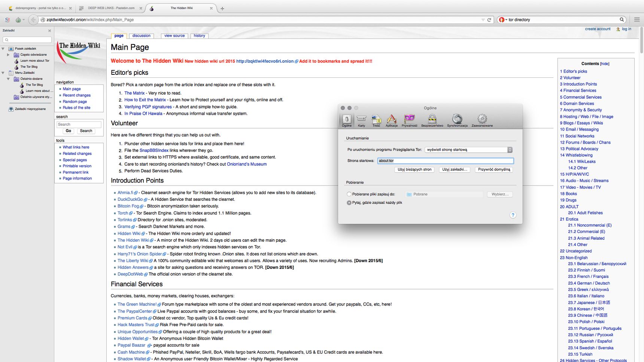Open the Torbutton dropdown arrow

pos(24,20)
